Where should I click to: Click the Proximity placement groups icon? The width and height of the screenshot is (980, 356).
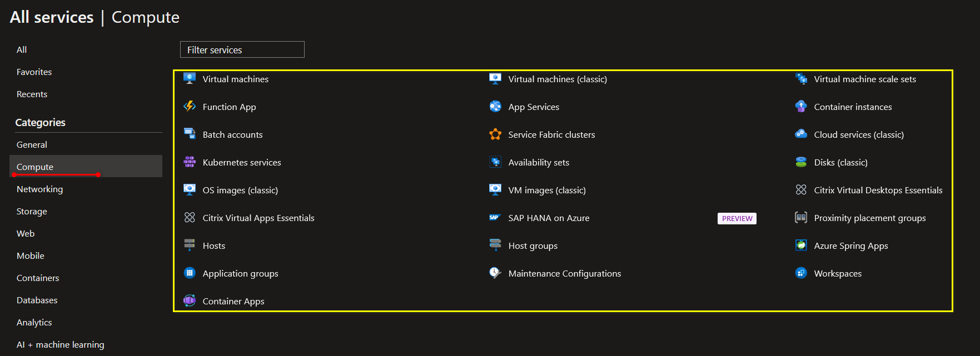click(801, 217)
